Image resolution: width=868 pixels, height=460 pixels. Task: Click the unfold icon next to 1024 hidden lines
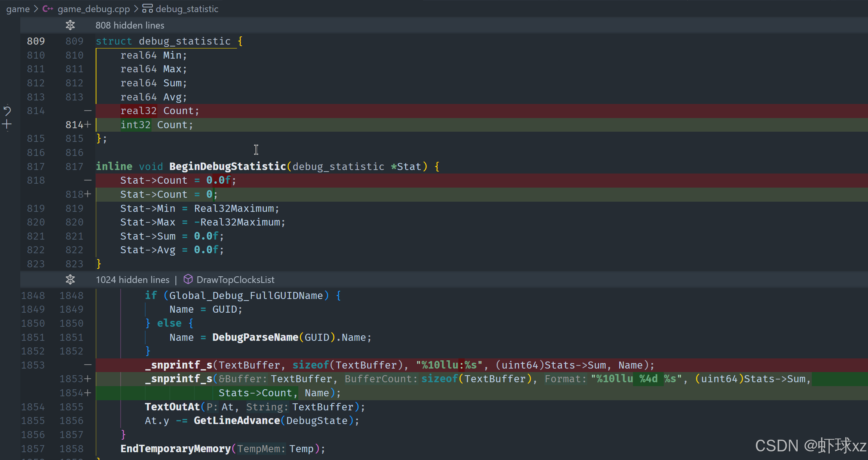pos(70,280)
